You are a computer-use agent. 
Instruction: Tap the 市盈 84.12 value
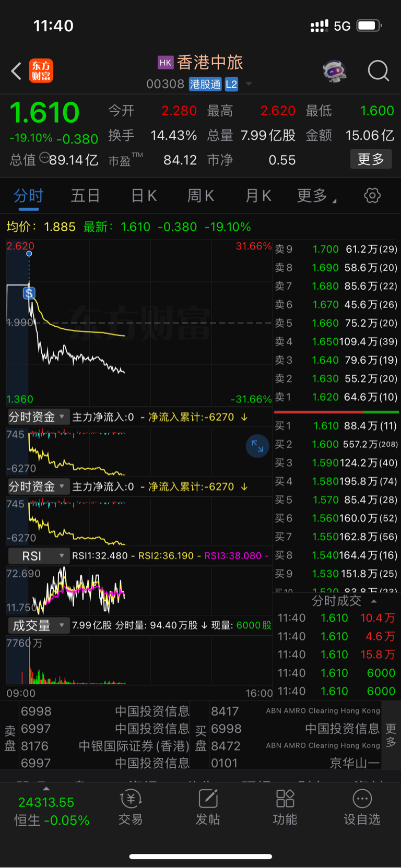[x=180, y=160]
